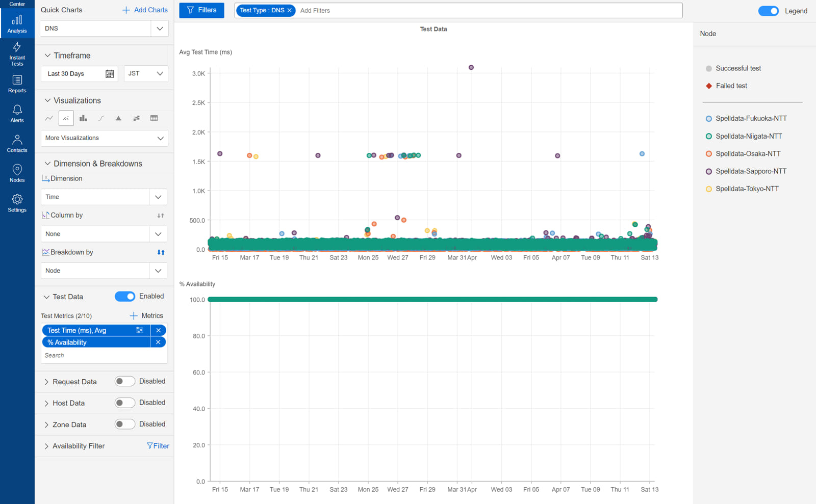Go to Nodes in the sidebar

click(x=17, y=173)
